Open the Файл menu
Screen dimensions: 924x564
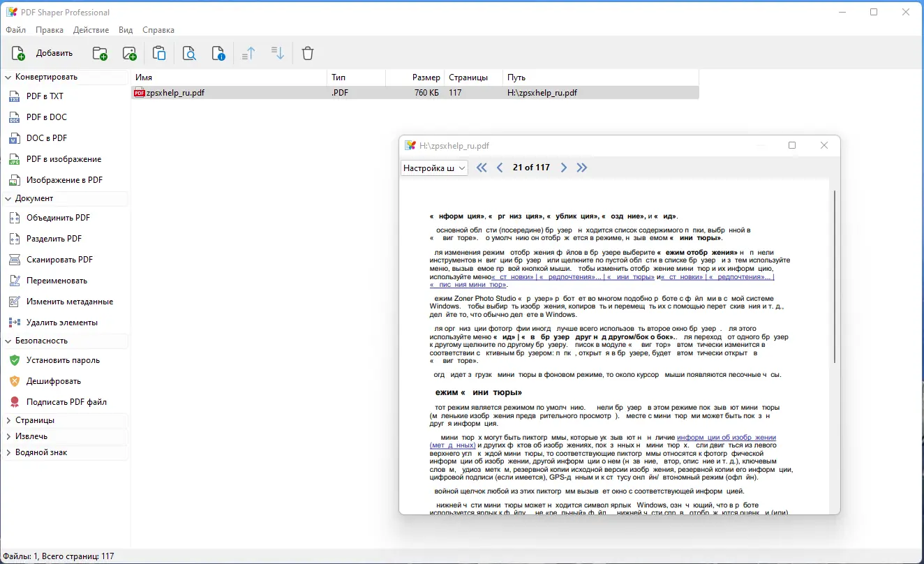tap(15, 30)
